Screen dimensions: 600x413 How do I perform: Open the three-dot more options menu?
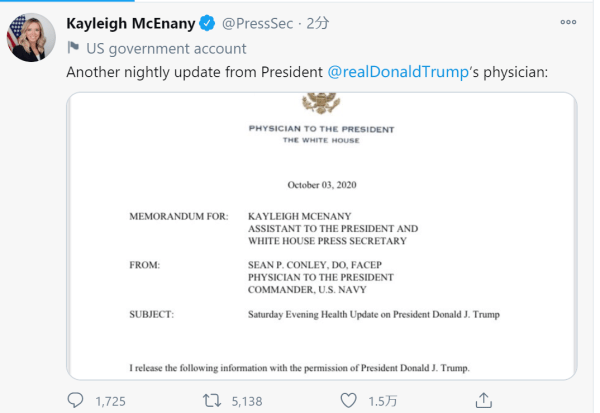pos(568,22)
